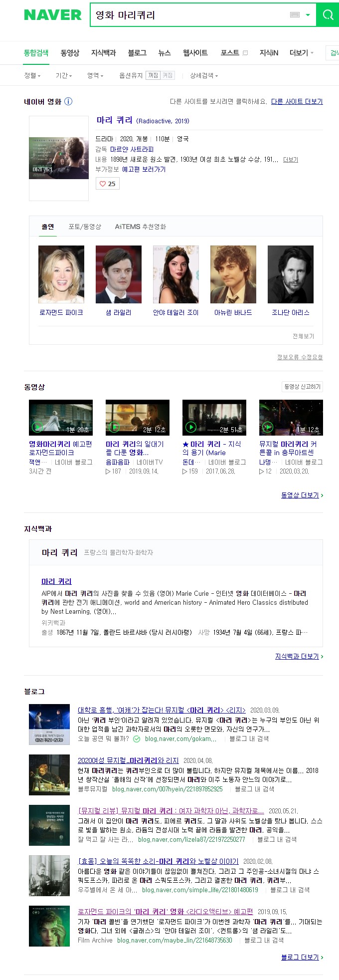Open the 영화마리퀴리 예고편 로자먼드파이크 video title

click(x=60, y=448)
